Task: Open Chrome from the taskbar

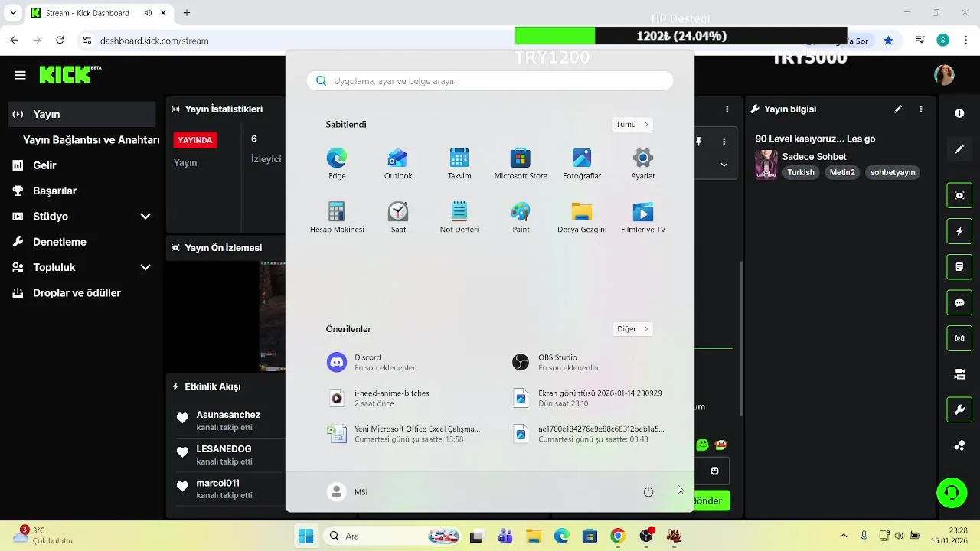Action: (618, 536)
